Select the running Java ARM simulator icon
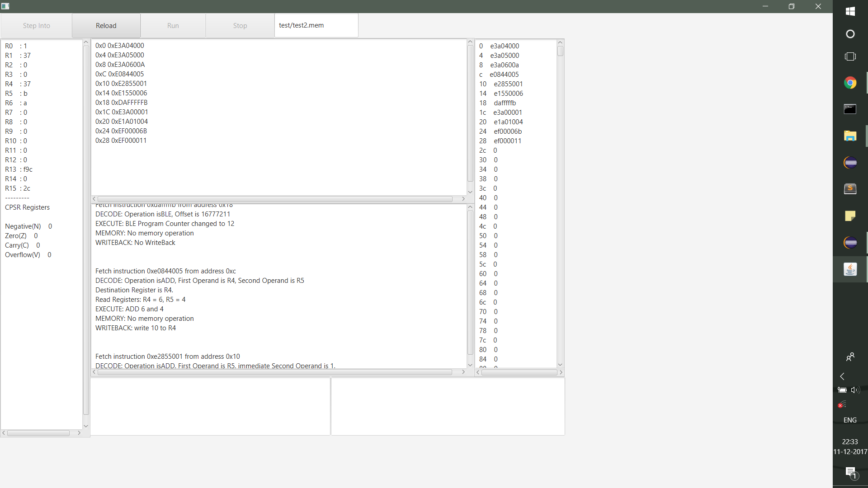The width and height of the screenshot is (868, 488). [850, 269]
